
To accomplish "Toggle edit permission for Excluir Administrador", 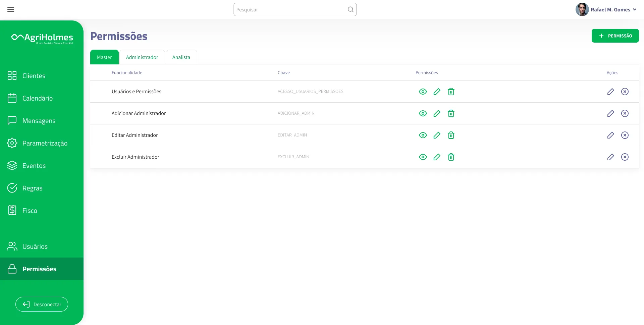I will click(437, 157).
